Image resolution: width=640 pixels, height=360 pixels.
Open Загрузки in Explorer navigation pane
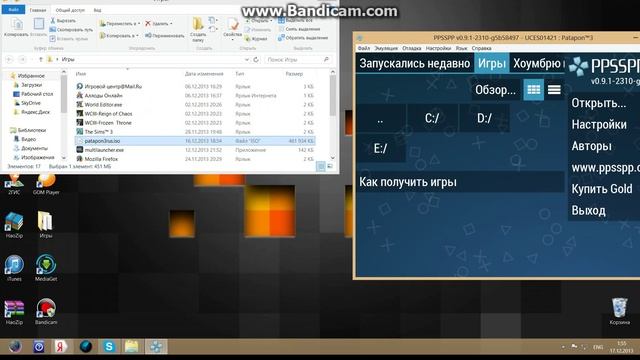click(x=28, y=85)
